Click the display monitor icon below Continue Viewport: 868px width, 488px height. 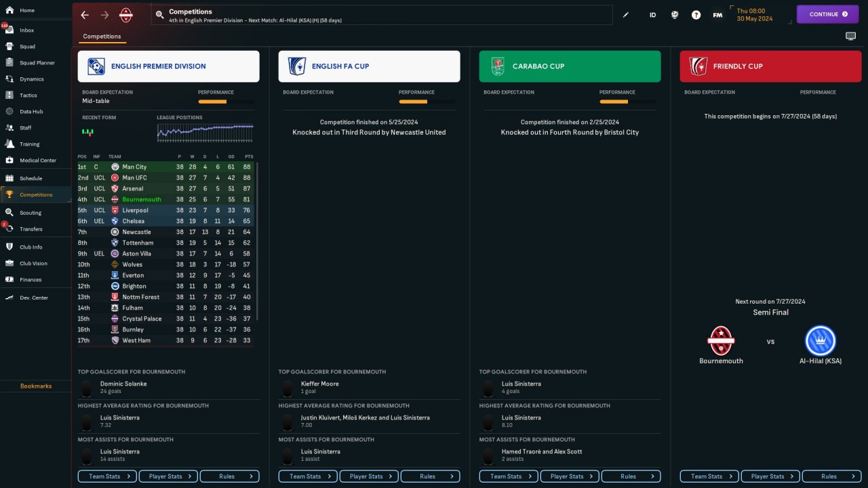(850, 37)
